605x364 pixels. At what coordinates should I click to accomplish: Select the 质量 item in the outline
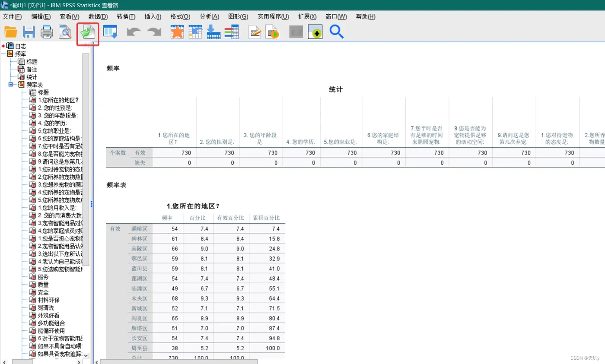pyautogui.click(x=43, y=285)
